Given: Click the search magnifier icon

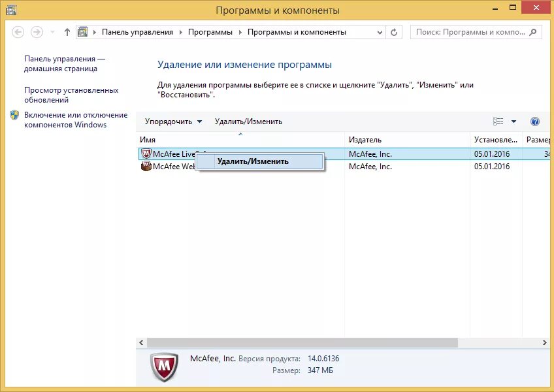Looking at the screenshot, I should click(533, 32).
